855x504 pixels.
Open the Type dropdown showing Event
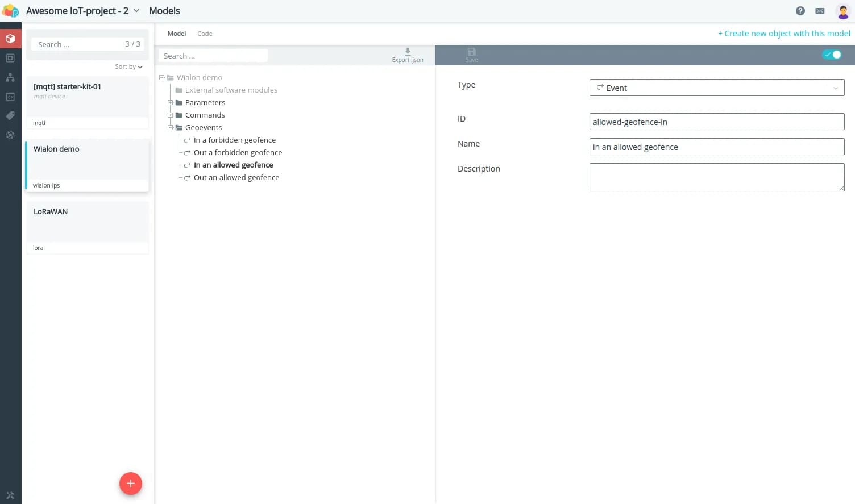(716, 88)
